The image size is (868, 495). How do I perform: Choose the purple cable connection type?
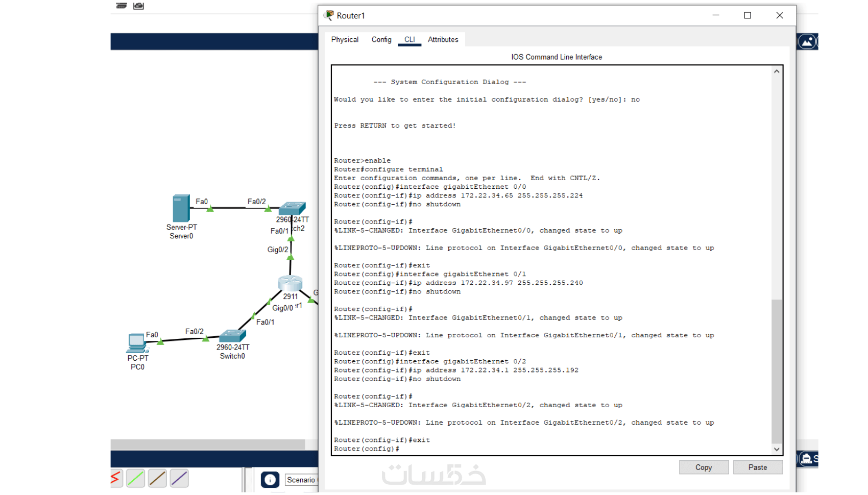pos(180,478)
